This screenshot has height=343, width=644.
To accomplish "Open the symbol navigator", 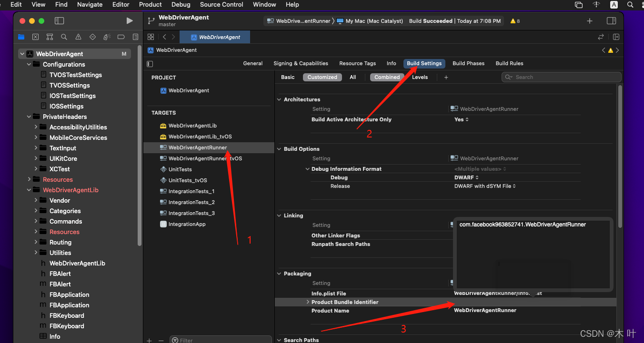I will [50, 37].
